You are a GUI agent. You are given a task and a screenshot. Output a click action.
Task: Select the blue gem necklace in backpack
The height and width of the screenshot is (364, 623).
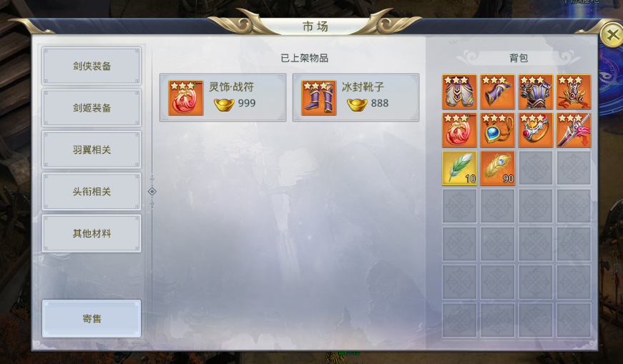tap(497, 130)
